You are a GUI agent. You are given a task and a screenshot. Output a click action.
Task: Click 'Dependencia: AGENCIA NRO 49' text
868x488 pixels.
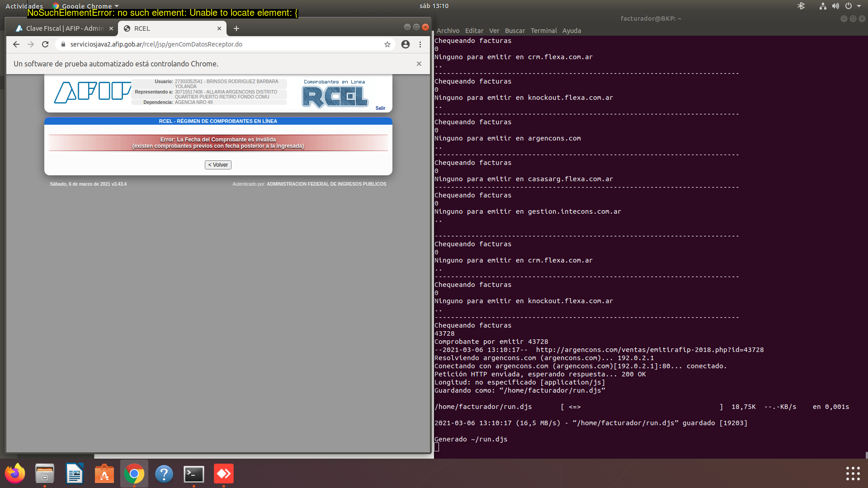(x=178, y=103)
